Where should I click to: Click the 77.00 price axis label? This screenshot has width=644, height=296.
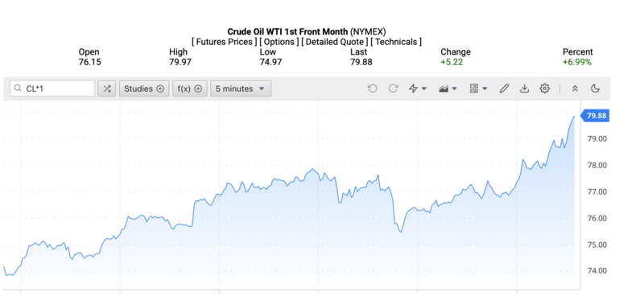[x=597, y=191]
